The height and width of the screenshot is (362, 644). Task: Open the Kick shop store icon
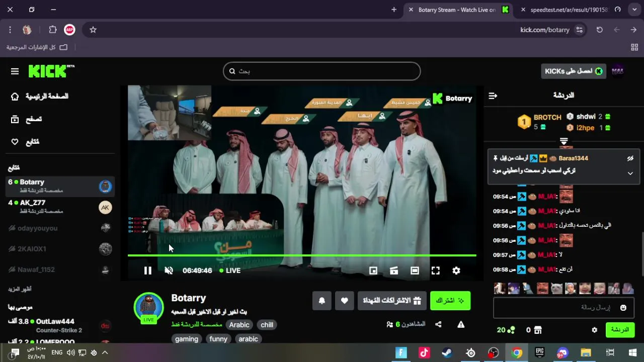(538, 330)
